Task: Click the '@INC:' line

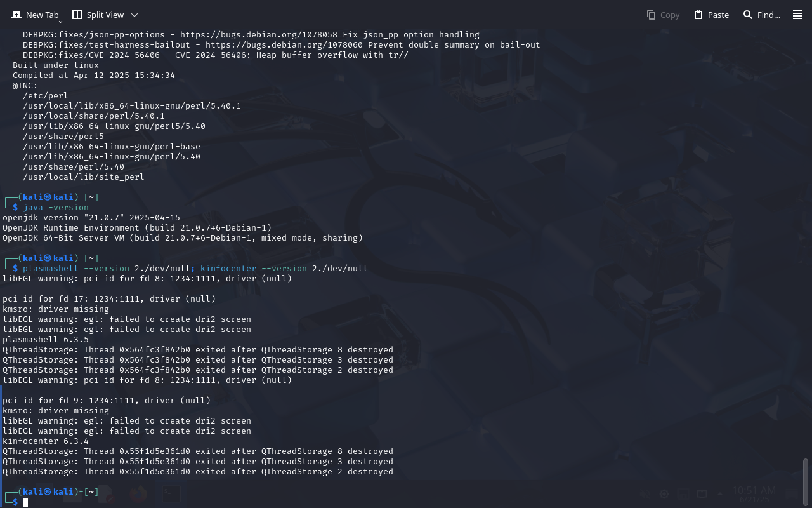Action: click(x=25, y=86)
